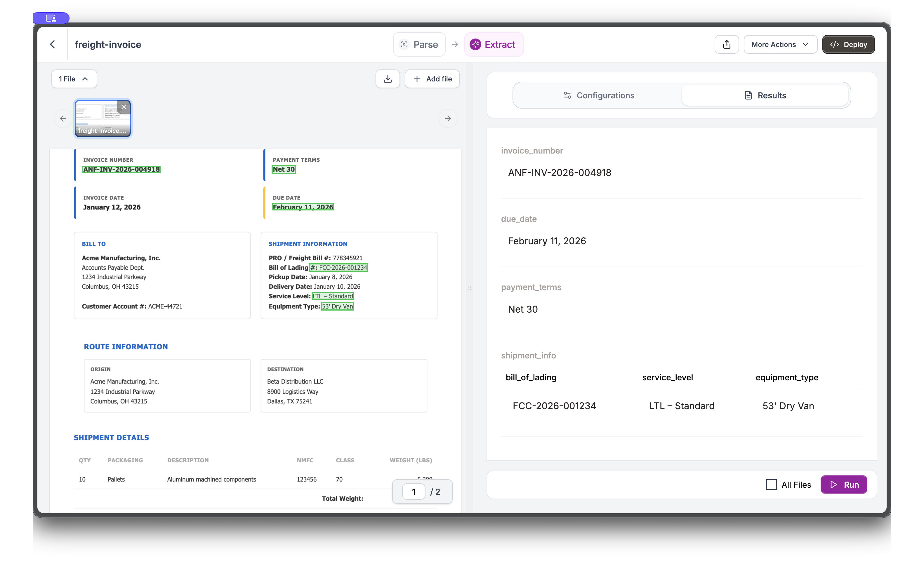Click the page number input field

(413, 492)
